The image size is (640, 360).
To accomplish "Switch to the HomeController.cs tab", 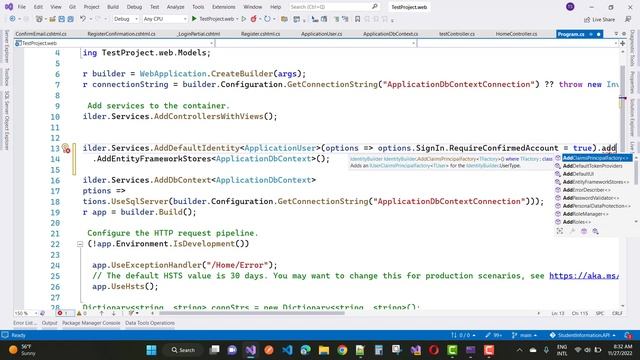I will click(516, 34).
